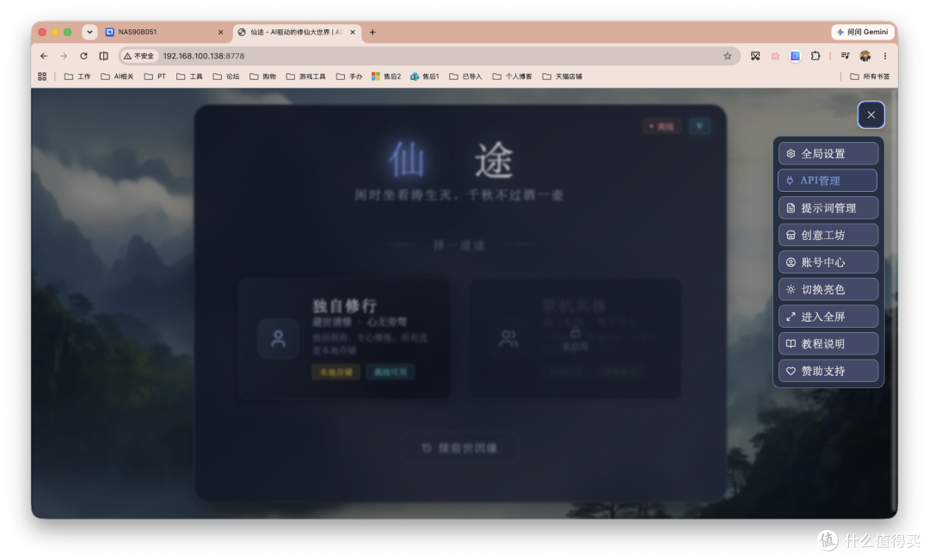
Task: Click the first extension icon after star
Action: (x=755, y=56)
